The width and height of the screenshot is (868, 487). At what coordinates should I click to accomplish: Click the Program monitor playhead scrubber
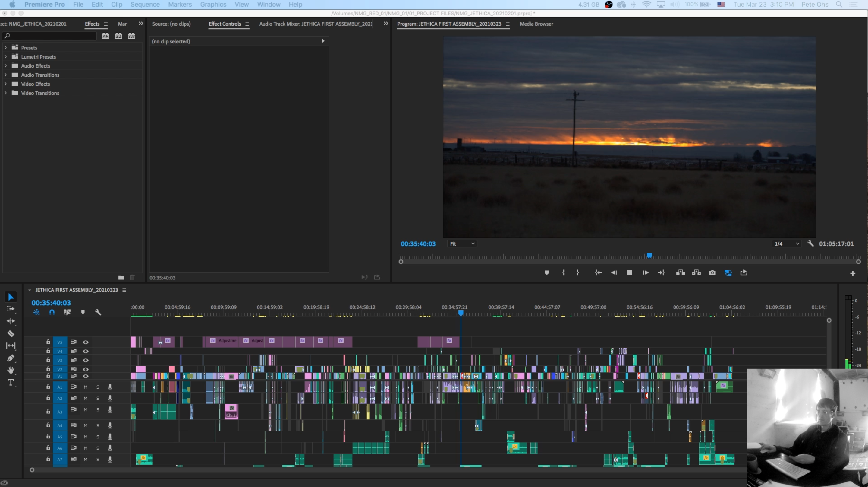(649, 255)
